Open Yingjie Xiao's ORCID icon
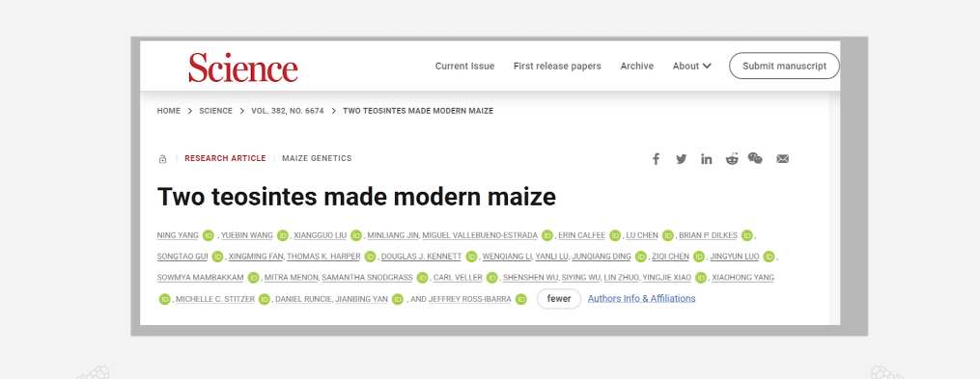The image size is (980, 379). [701, 278]
